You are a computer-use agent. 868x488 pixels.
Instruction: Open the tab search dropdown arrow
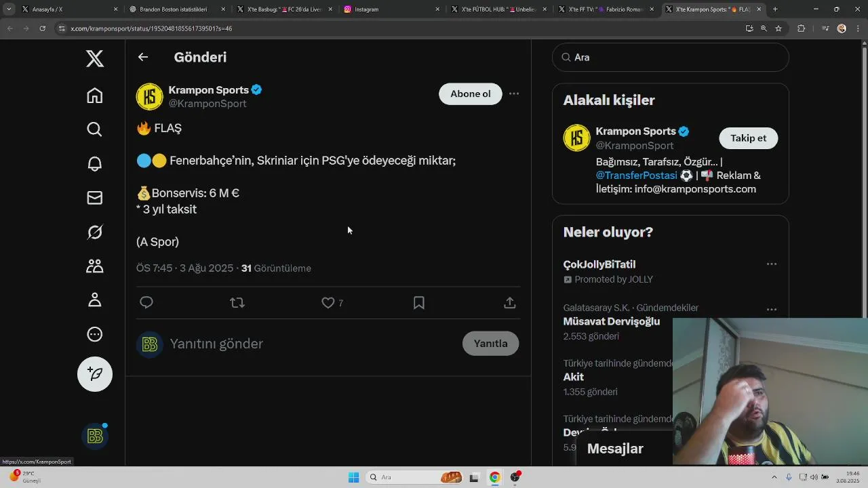[x=9, y=9]
